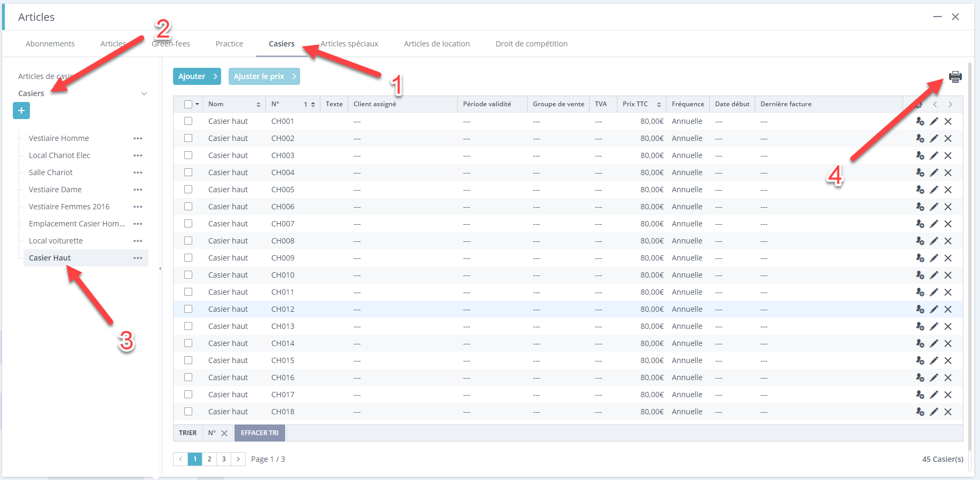The image size is (980, 480).
Task: Delete casier CH018 with X icon
Action: click(x=948, y=412)
